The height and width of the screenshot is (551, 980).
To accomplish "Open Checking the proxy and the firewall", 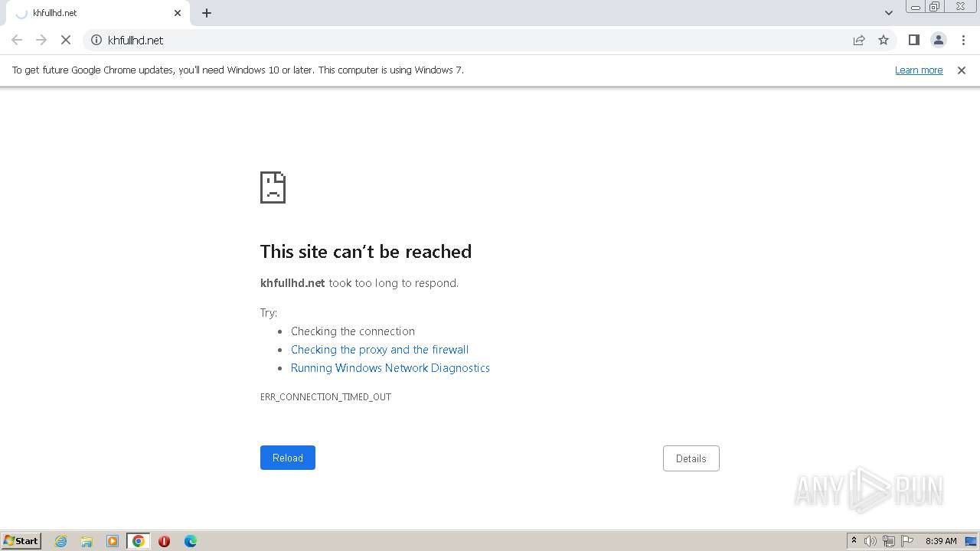I will click(x=380, y=350).
